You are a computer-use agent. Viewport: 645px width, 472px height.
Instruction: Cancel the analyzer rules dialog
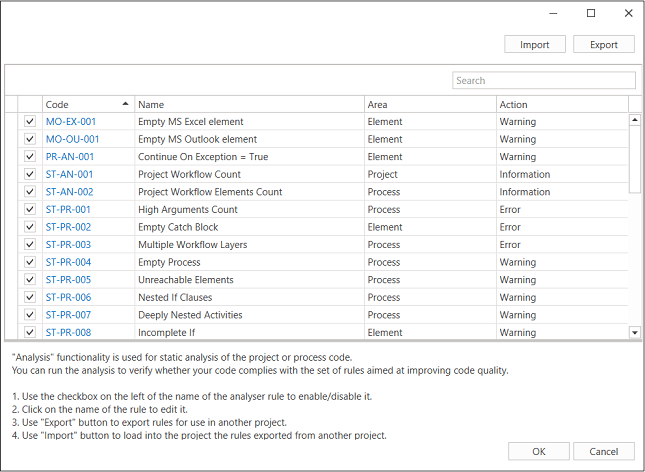tap(603, 452)
